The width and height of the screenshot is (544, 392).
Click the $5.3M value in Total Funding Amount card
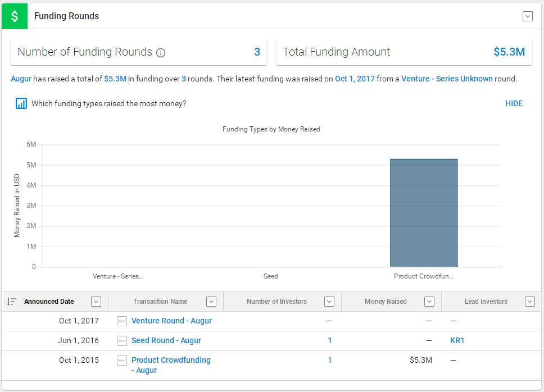[509, 52]
